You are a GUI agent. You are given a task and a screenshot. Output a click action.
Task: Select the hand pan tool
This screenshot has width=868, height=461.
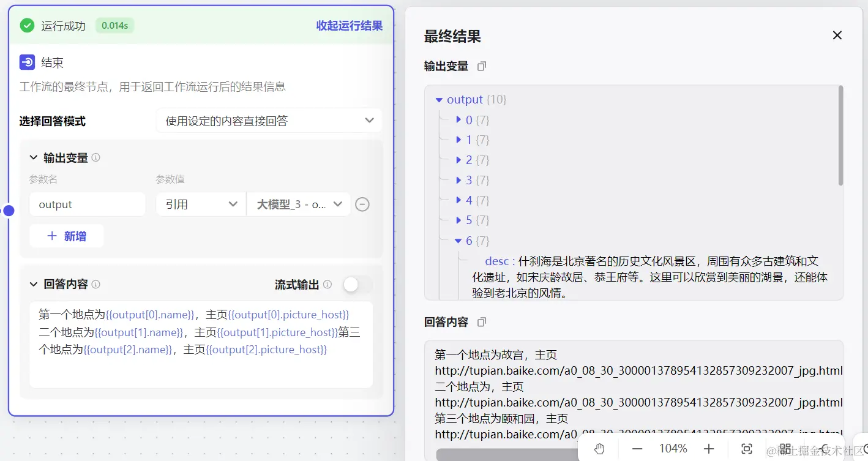click(599, 449)
